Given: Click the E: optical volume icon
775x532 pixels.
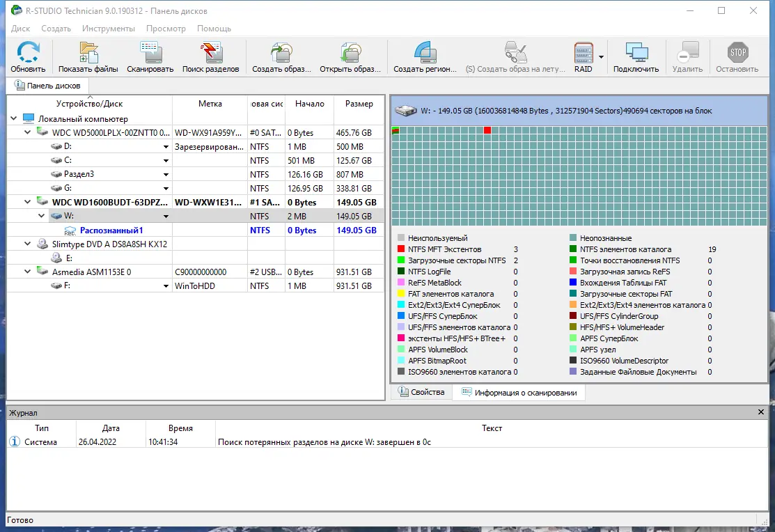Looking at the screenshot, I should pos(56,258).
